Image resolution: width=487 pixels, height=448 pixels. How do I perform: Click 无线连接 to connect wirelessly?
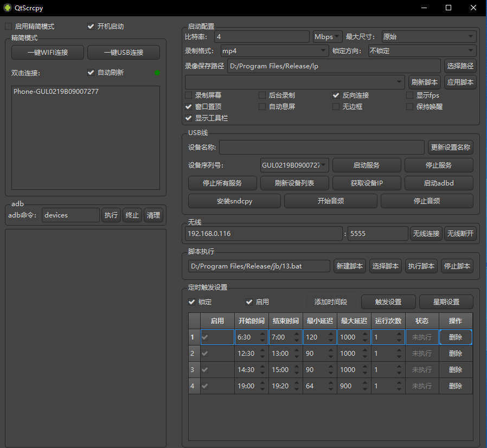(x=426, y=234)
